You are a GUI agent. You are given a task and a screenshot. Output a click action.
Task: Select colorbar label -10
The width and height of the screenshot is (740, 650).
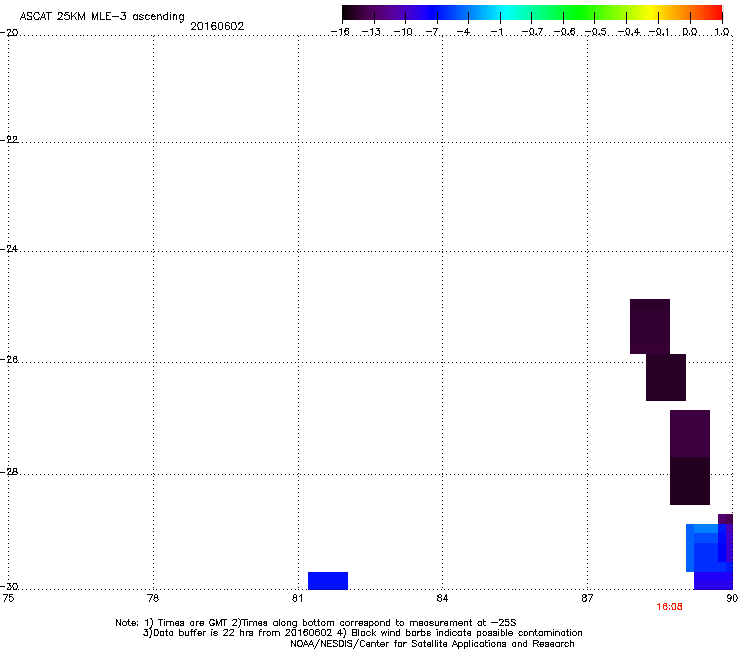pos(403,32)
